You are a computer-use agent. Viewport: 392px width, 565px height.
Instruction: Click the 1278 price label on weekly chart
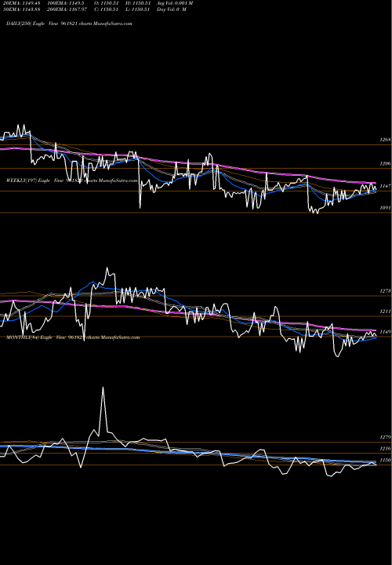[385, 291]
